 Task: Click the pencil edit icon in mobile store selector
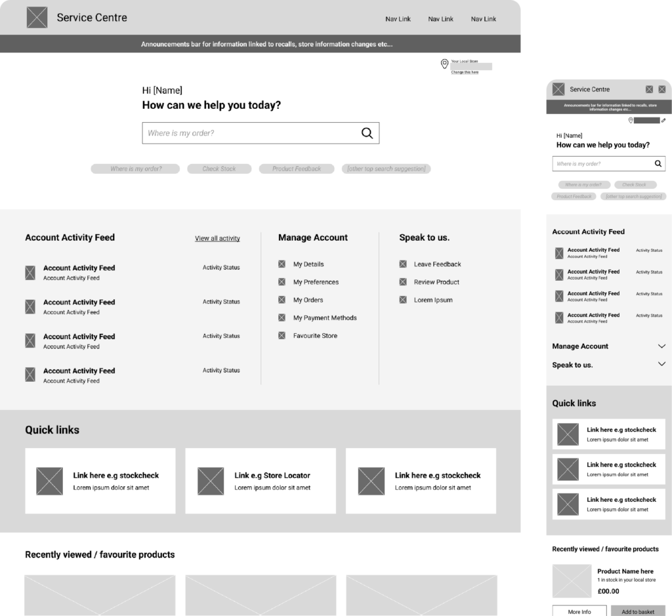click(663, 121)
